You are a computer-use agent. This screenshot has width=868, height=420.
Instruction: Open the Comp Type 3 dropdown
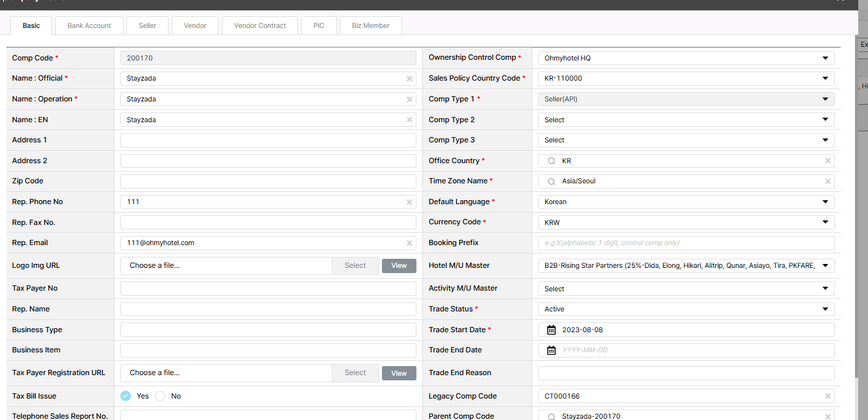[x=686, y=140]
